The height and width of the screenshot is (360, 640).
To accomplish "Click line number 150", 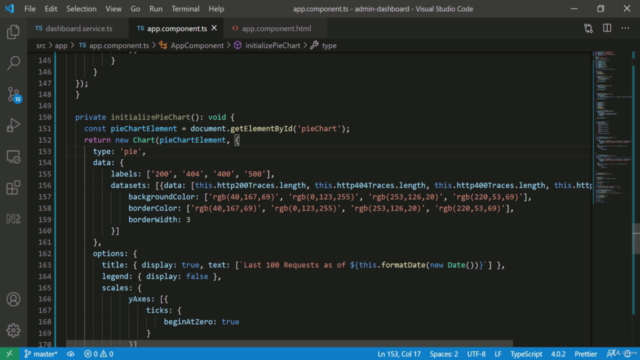I will (45, 117).
